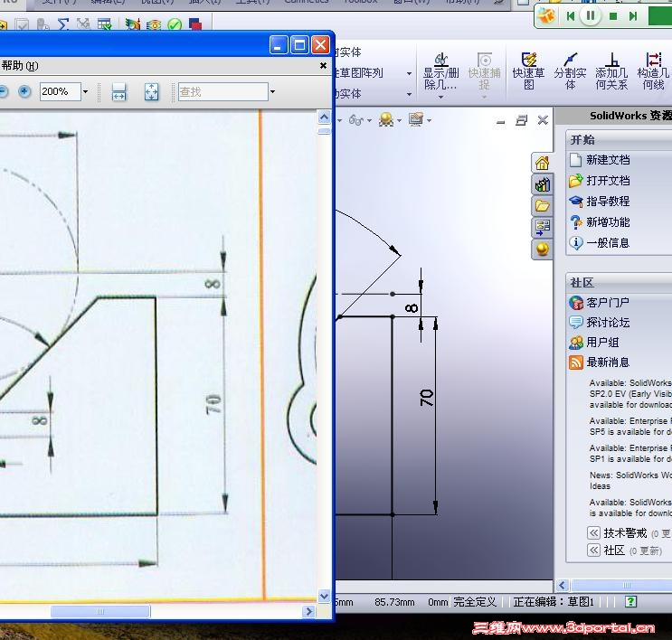The image size is (672, 640).
Task: Click the Quick Snaps (快速捕捉) tool
Action: pos(484,71)
